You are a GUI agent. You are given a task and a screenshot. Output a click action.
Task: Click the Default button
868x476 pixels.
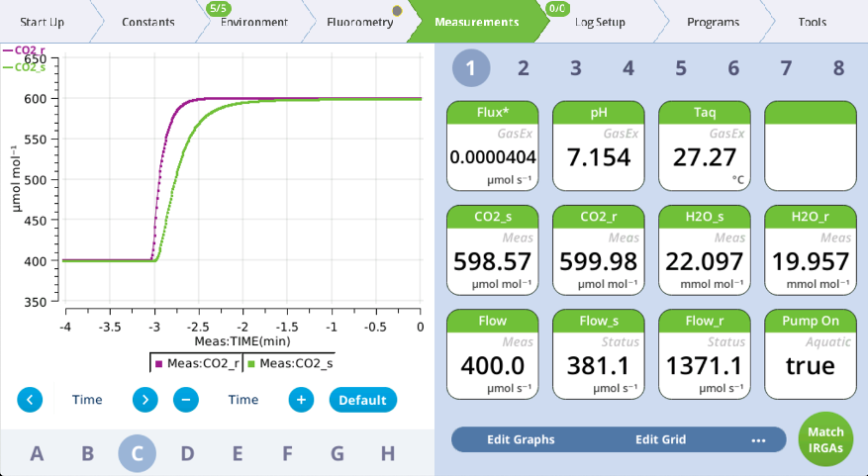coord(362,400)
